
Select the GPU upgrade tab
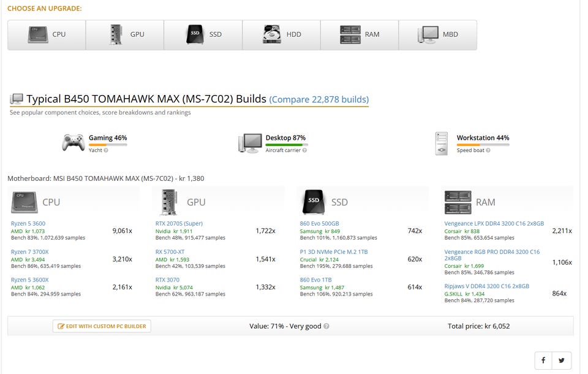125,35
